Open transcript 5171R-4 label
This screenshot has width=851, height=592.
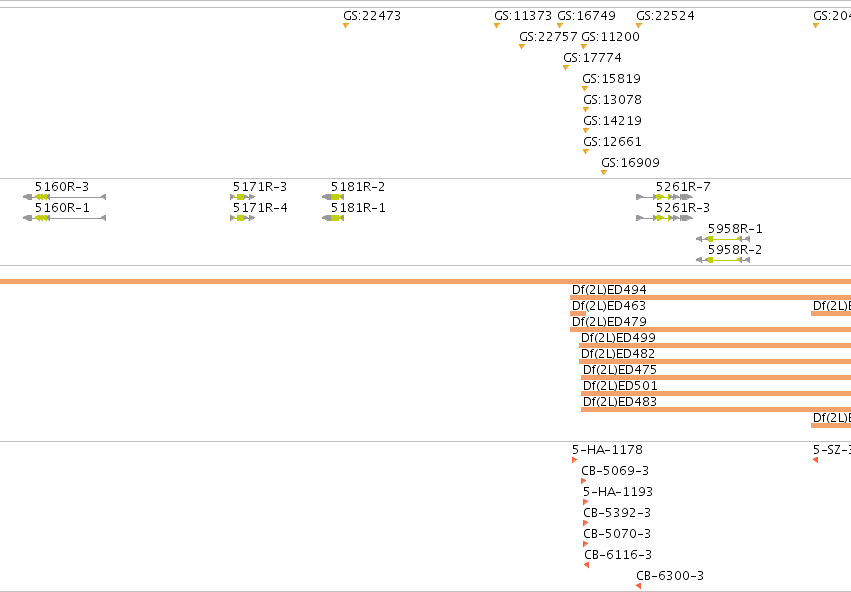[260, 208]
